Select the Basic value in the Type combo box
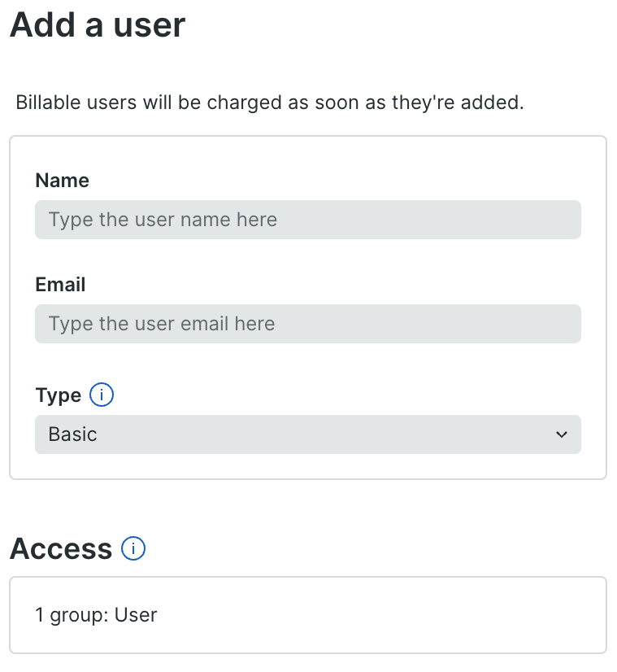Screen dimensions: 617x672 coord(73,434)
